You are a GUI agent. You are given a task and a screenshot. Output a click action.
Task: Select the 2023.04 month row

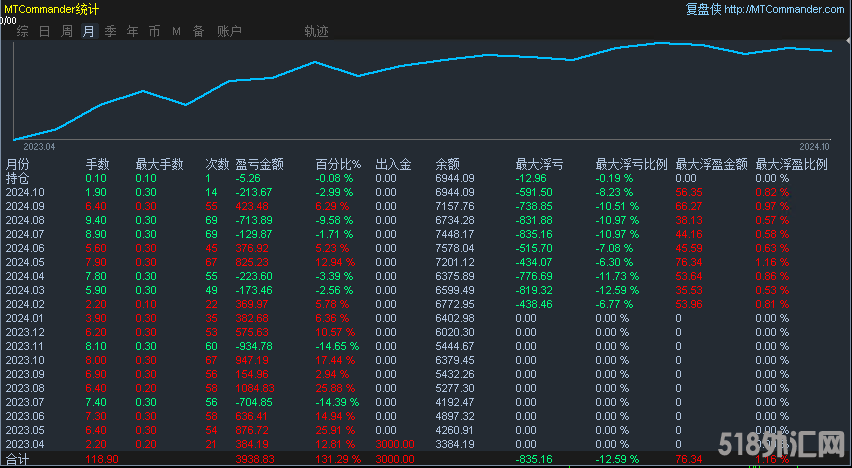click(25, 444)
